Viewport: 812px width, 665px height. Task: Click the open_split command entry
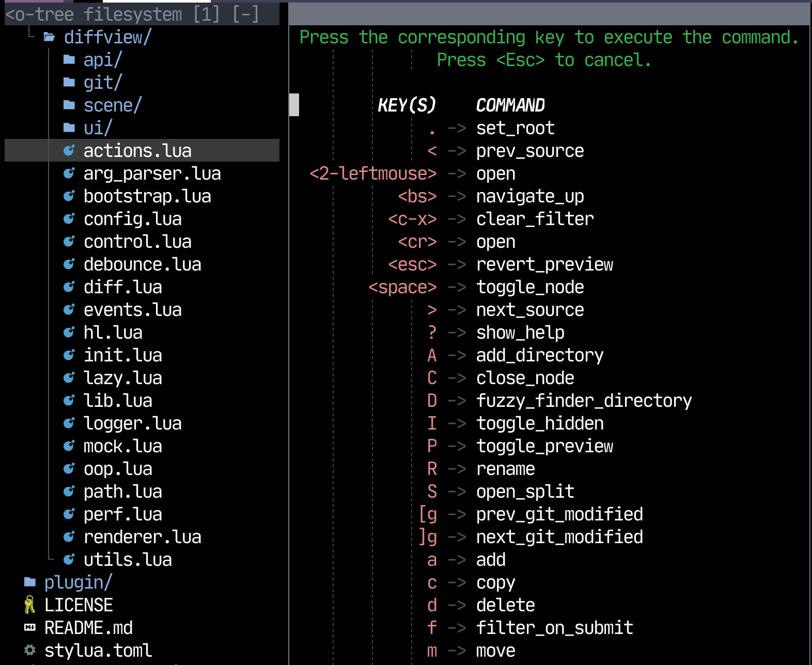tap(525, 492)
